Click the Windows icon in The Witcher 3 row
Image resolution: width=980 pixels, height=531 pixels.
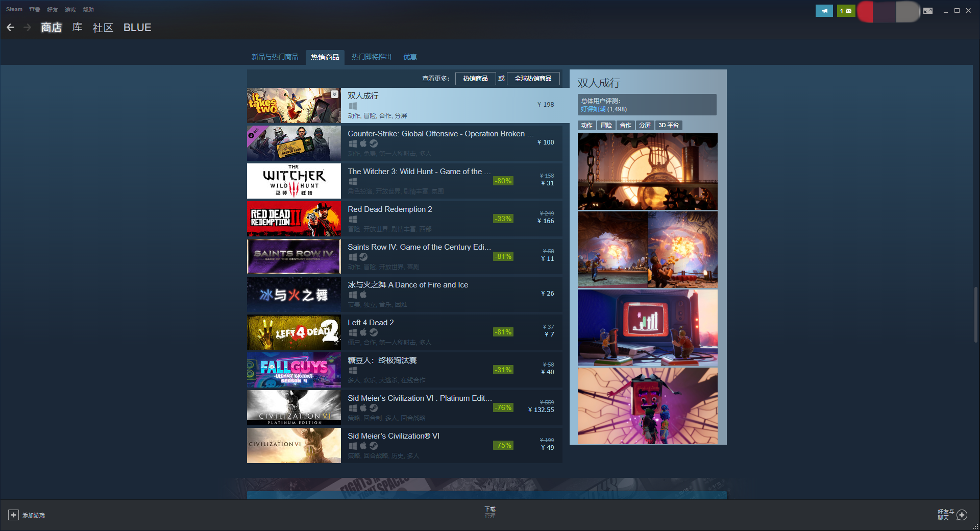[353, 181]
